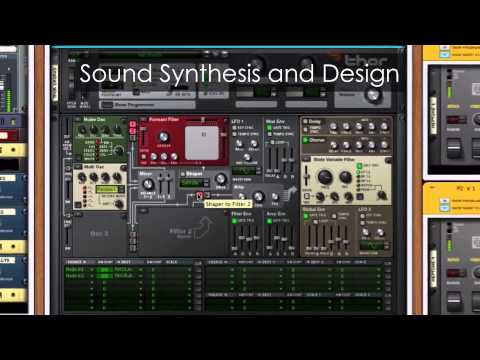Enable Osc 1 to Filter 1 routing button
This screenshot has height=360, width=480.
133,124
